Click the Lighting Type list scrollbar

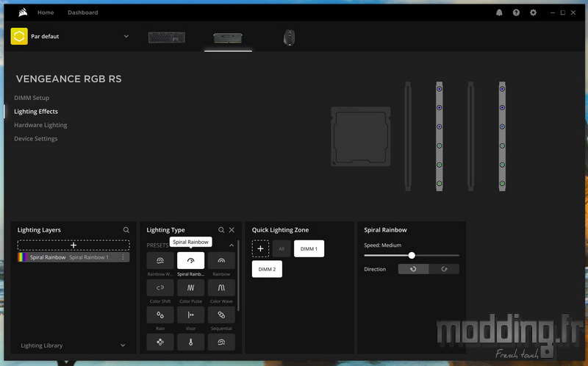[x=238, y=276]
